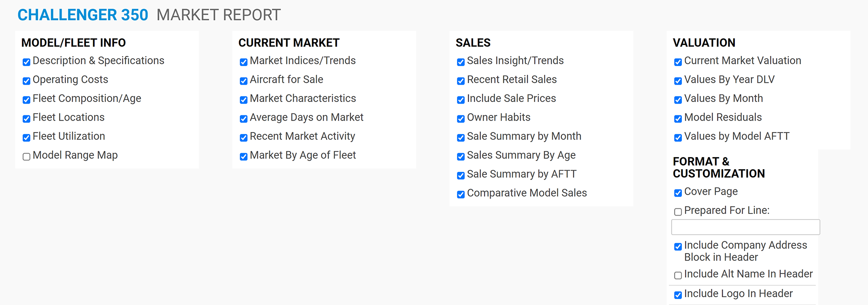Toggle Market Indices/Trends checkbox

[243, 62]
